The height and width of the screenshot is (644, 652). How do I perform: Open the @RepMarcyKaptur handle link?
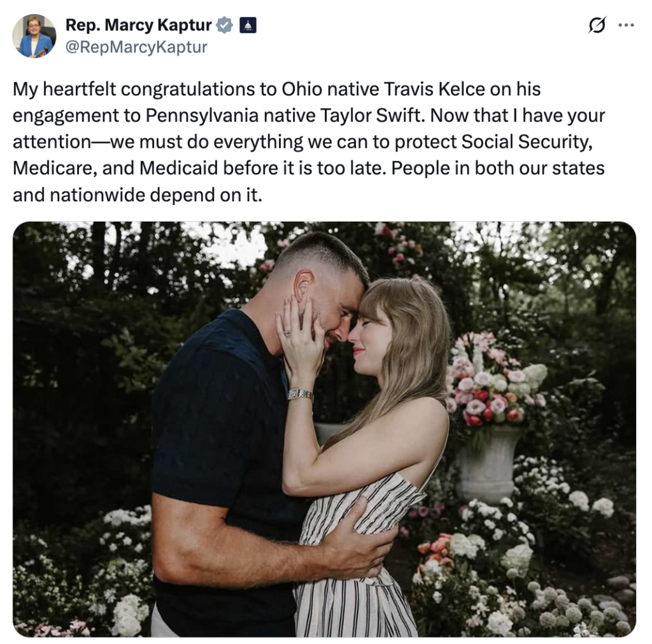tap(136, 47)
